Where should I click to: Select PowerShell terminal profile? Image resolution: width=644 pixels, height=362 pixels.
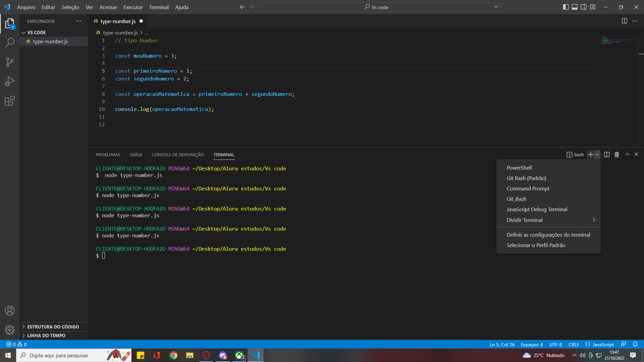pyautogui.click(x=518, y=167)
